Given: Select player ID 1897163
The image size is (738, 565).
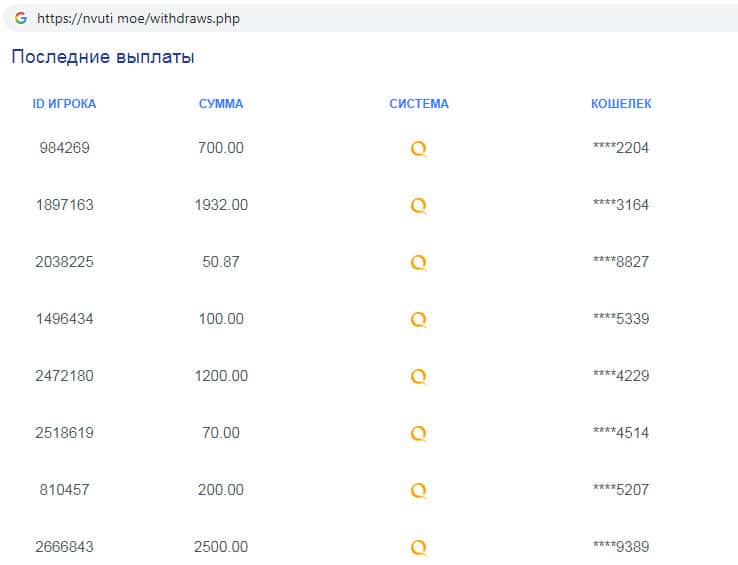Looking at the screenshot, I should point(65,205).
